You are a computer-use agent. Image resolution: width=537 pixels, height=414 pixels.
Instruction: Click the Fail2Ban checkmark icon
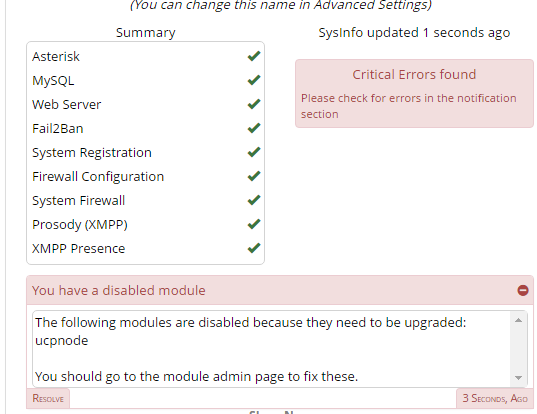[x=254, y=128]
